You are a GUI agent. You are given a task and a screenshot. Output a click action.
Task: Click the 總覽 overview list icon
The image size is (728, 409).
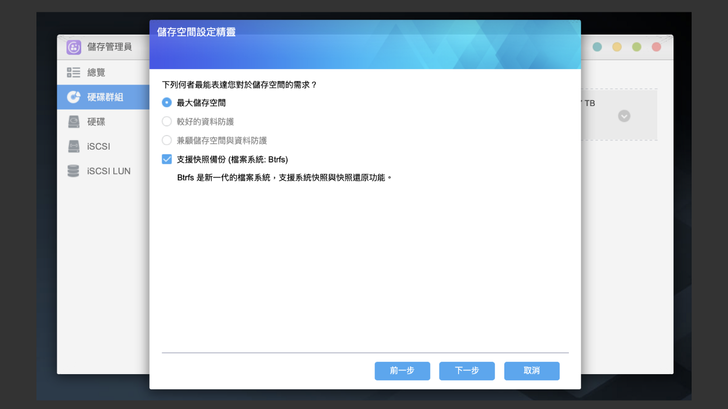click(x=73, y=72)
